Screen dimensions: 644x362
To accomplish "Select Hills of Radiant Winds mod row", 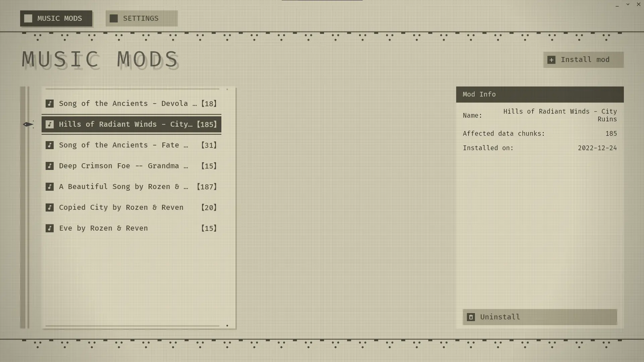I will (131, 124).
